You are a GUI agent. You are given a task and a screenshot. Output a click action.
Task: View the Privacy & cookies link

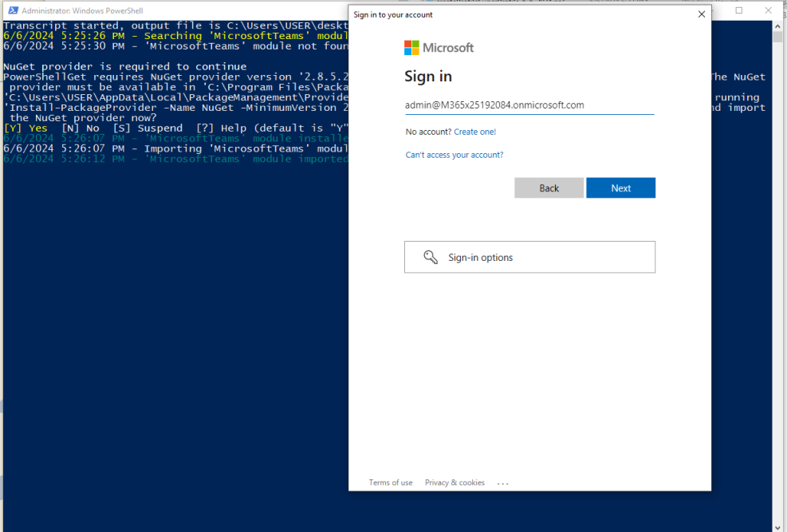point(454,483)
